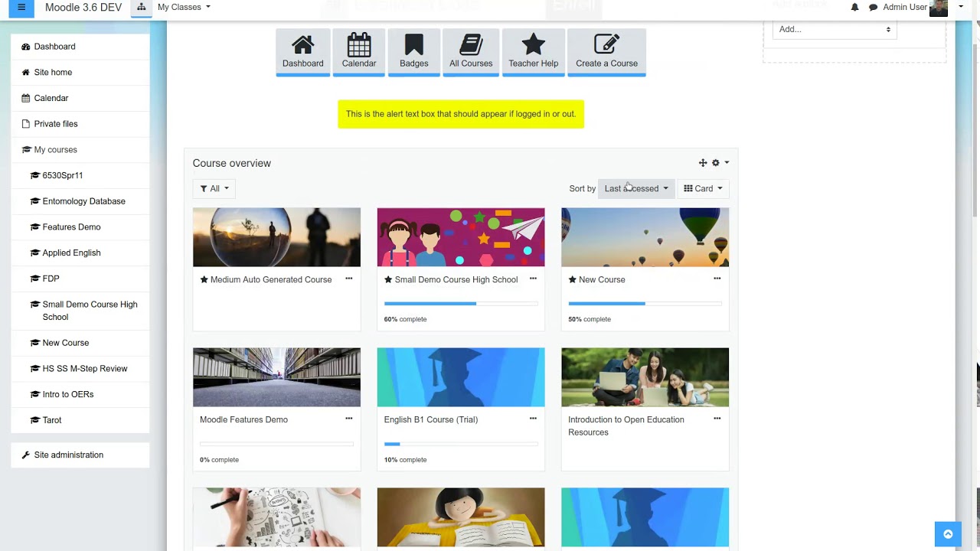Image resolution: width=980 pixels, height=551 pixels.
Task: Click the All Courses book tile
Action: (471, 52)
